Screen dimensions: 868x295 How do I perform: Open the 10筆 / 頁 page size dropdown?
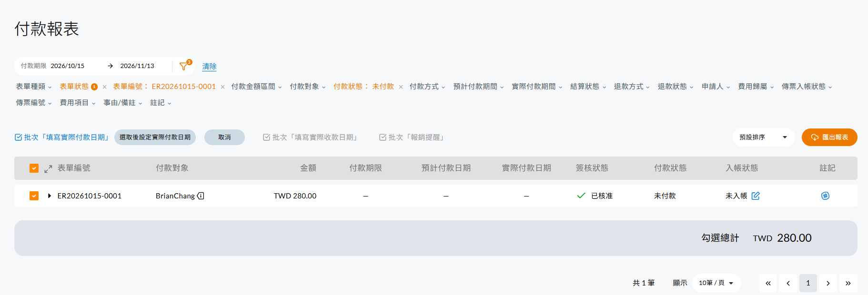[x=717, y=283]
